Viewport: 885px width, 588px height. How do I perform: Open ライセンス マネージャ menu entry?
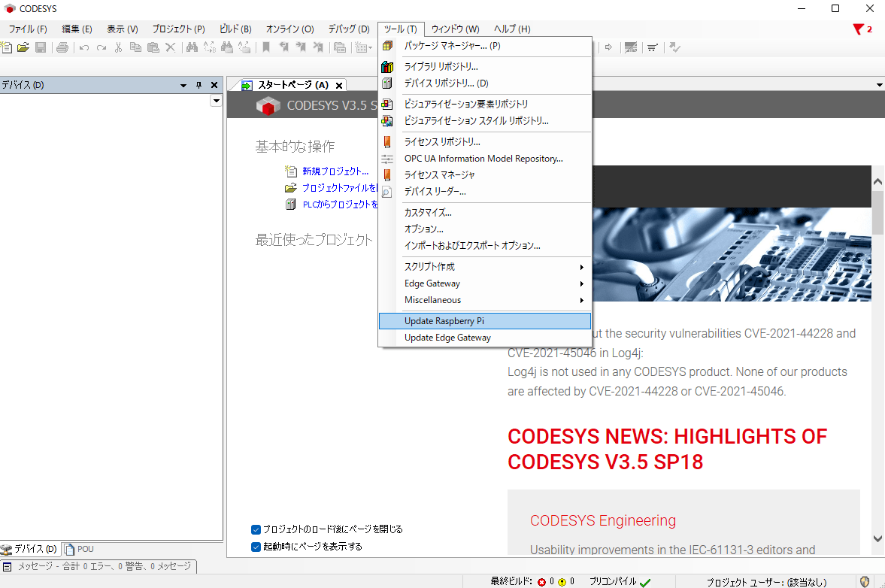pyautogui.click(x=485, y=175)
